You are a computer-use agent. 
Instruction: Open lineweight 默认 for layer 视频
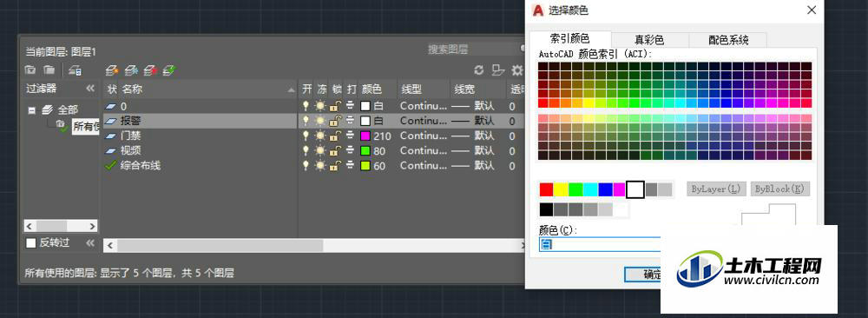[x=473, y=150]
